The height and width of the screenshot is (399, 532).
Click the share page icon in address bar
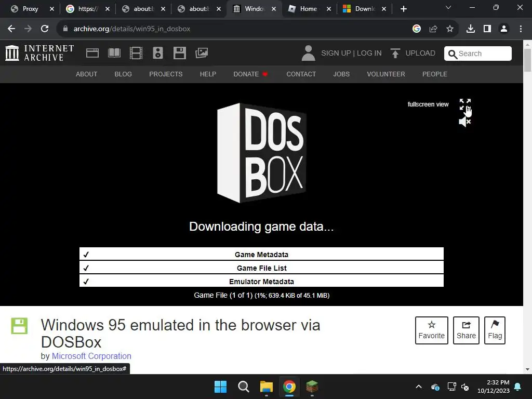(x=433, y=29)
